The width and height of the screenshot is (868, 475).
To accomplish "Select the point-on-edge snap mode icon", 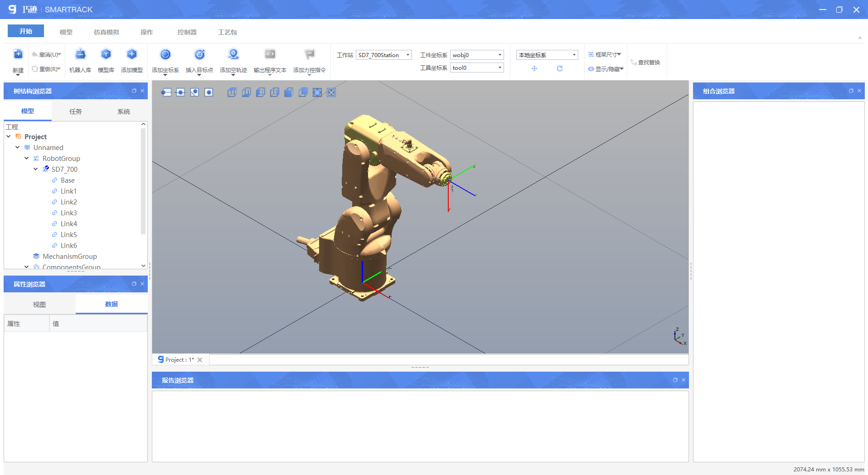I will click(x=166, y=92).
